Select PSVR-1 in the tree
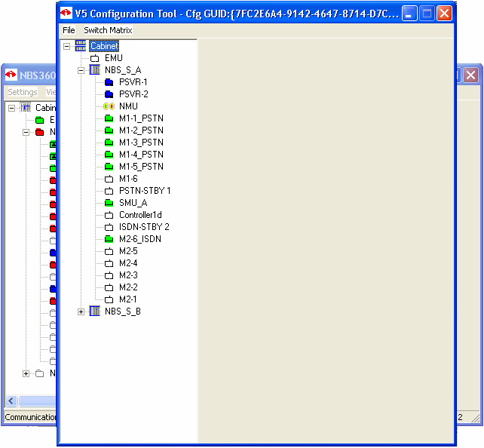This screenshot has height=448, width=484. click(133, 82)
